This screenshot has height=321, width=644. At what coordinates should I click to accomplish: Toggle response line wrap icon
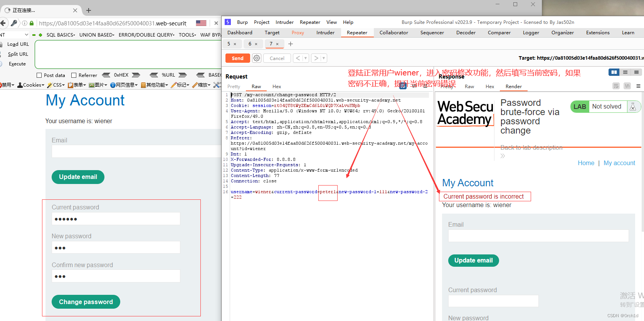pyautogui.click(x=616, y=86)
